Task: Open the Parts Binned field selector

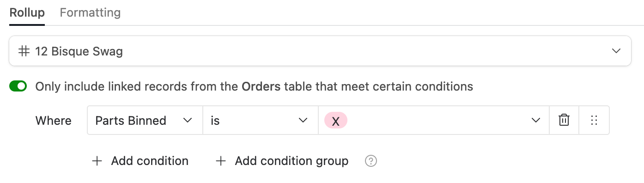Action: click(145, 121)
